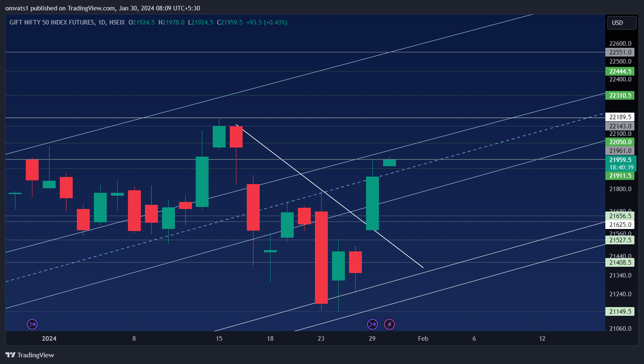Select the 21149.5 price label

[x=620, y=312]
